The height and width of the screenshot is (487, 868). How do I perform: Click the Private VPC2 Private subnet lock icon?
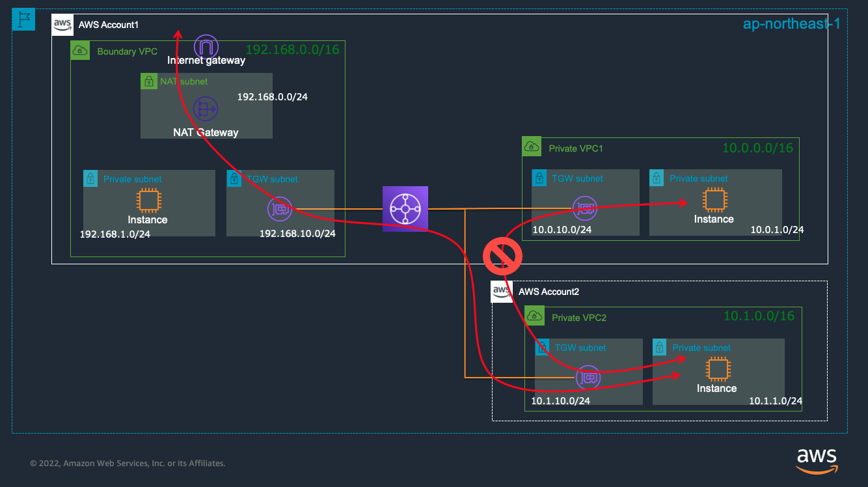(x=660, y=347)
